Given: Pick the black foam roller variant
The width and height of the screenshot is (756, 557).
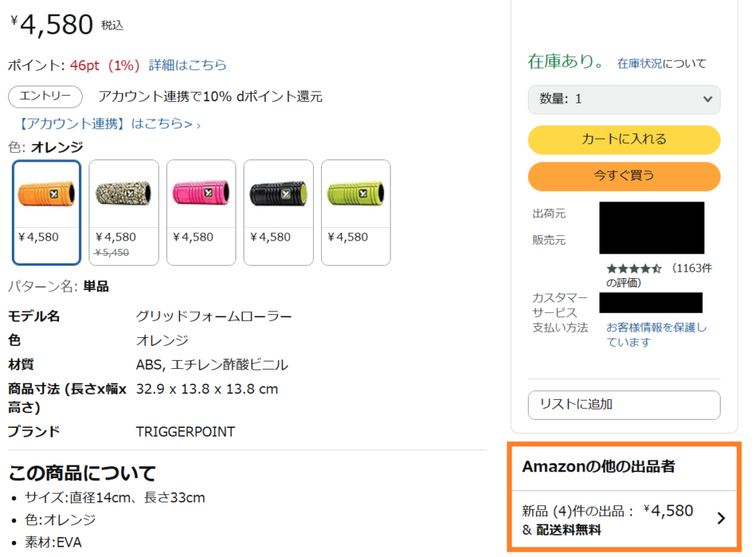Looking at the screenshot, I should point(278,212).
